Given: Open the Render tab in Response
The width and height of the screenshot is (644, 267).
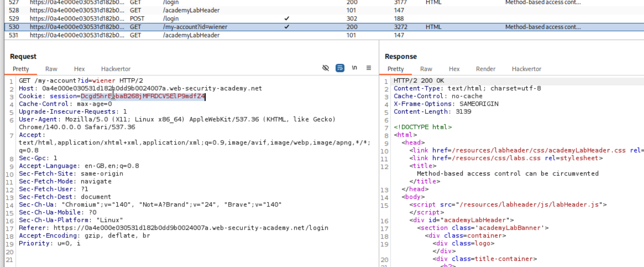Looking at the screenshot, I should coord(486,69).
